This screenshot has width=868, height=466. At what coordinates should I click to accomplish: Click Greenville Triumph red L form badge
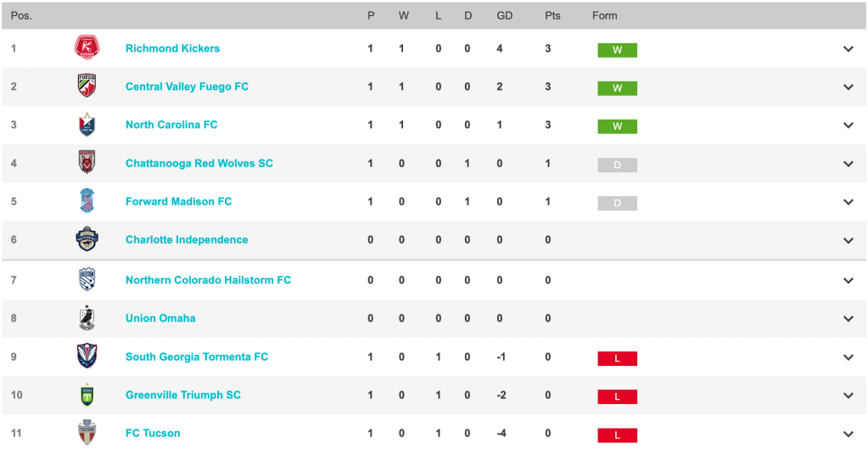pos(617,396)
